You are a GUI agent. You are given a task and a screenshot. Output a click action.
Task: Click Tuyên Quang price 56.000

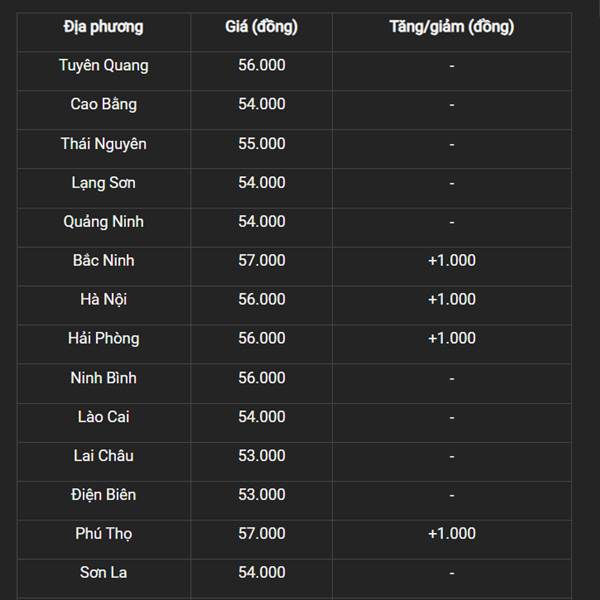[262, 65]
